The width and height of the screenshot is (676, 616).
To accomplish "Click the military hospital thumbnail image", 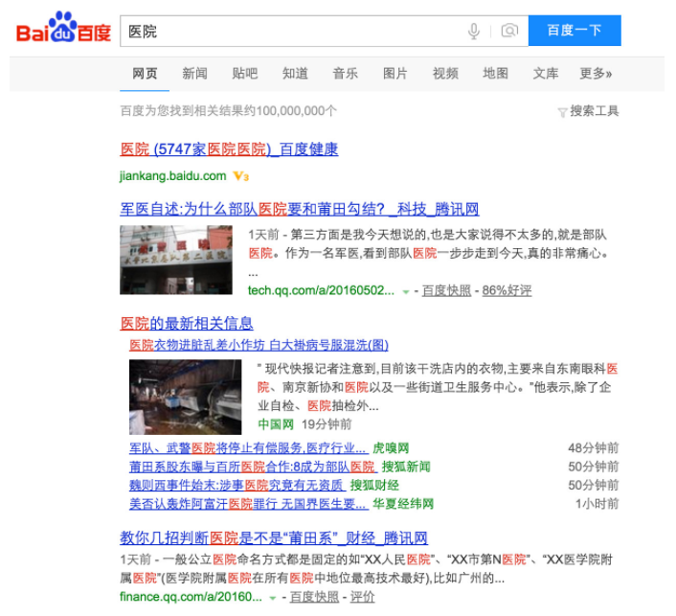I will tap(176, 260).
